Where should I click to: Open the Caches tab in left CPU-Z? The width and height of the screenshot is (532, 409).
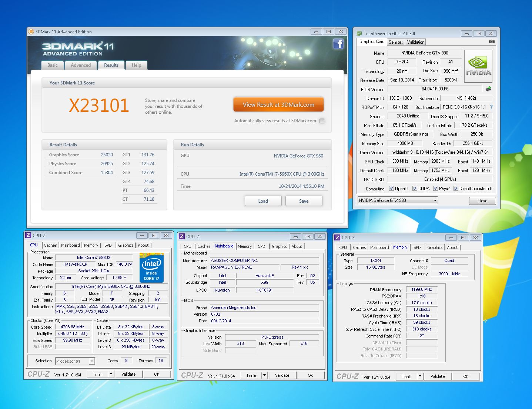coord(50,245)
